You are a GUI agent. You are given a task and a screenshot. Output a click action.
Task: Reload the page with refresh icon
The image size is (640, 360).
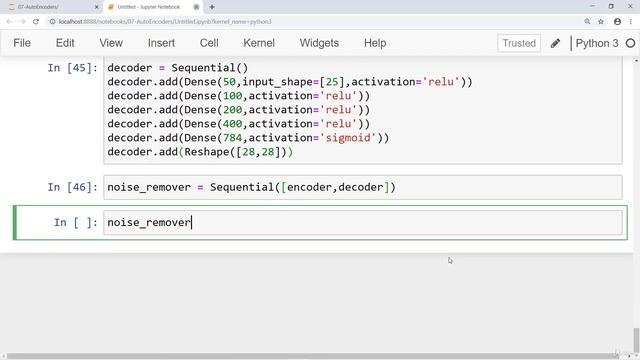[x=36, y=22]
